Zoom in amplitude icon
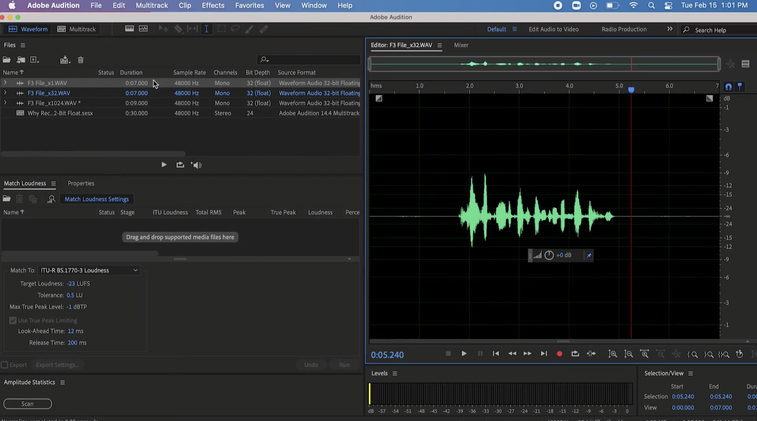The height and width of the screenshot is (421, 757). click(x=613, y=354)
